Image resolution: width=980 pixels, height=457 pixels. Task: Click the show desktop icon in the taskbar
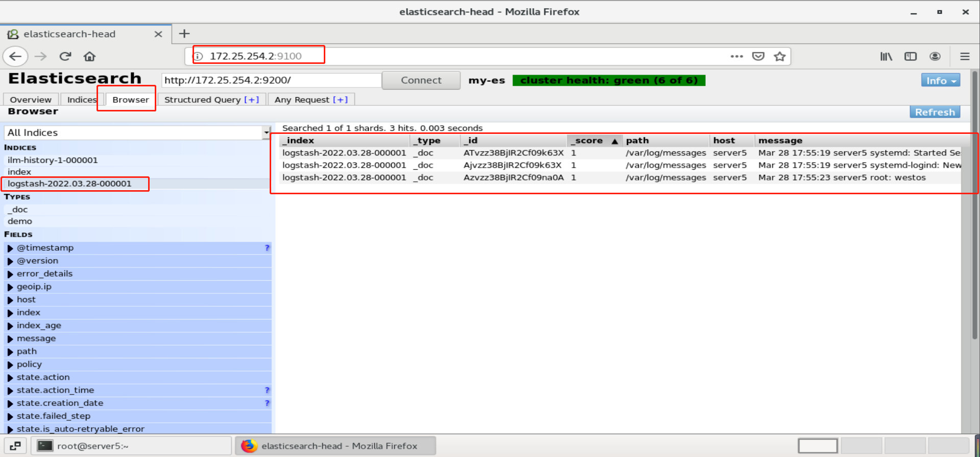pyautogui.click(x=15, y=446)
